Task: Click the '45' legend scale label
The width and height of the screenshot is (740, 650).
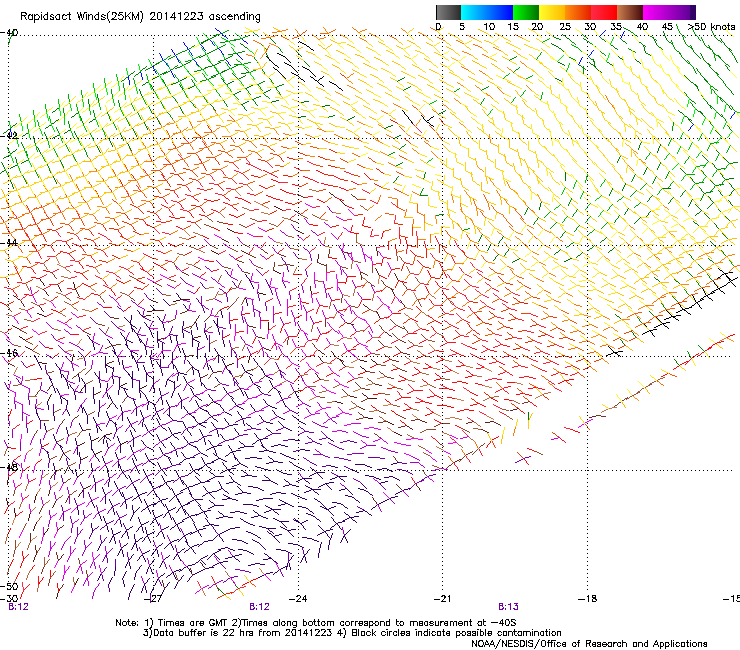Action: [x=667, y=27]
